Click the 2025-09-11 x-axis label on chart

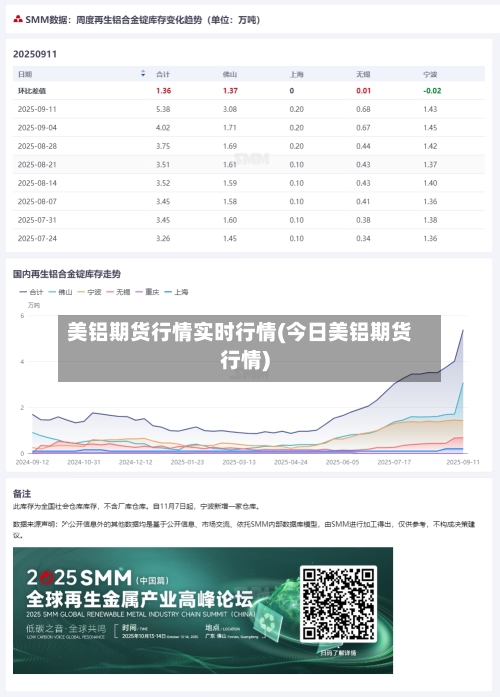pos(463,462)
